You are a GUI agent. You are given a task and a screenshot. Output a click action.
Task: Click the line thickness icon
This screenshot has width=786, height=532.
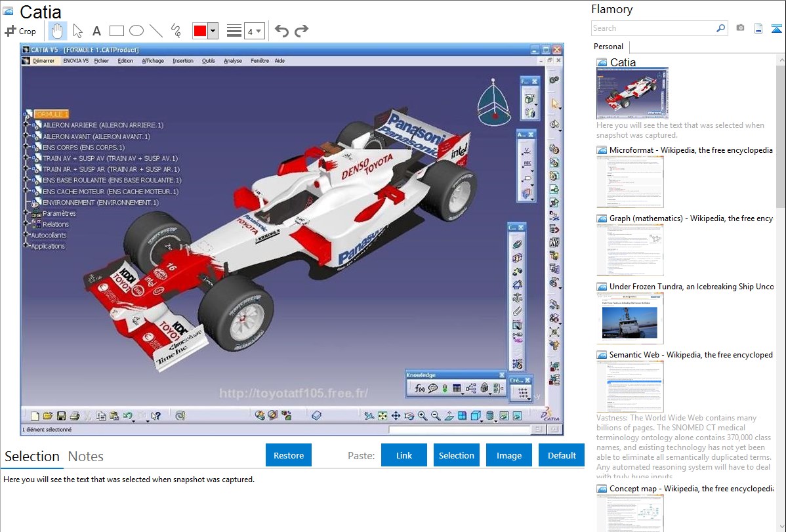pos(234,31)
